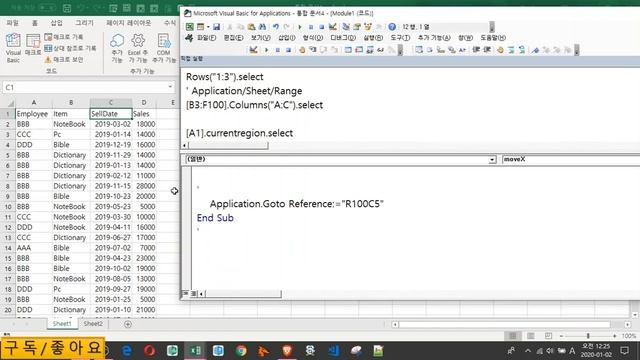
Task: Toggle relative reference recording (상대 참조로 기록)
Action: pos(70,48)
